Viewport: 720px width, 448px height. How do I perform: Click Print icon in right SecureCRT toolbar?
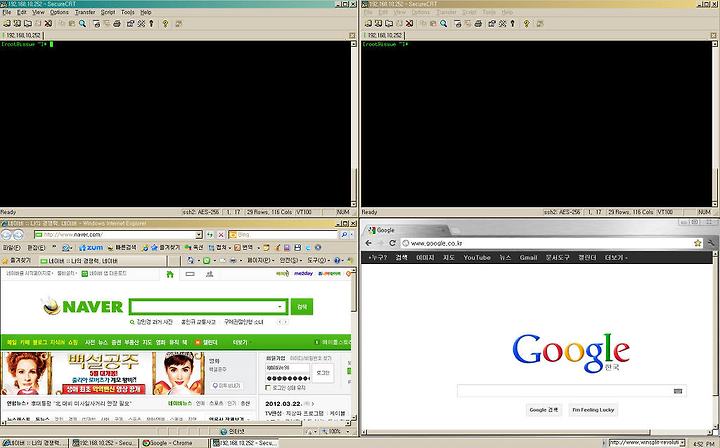point(478,23)
